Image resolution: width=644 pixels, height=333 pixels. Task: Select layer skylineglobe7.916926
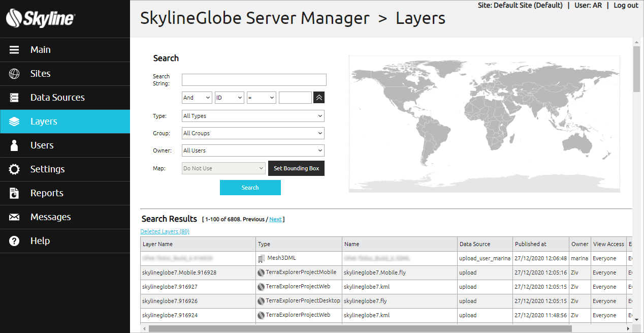[170, 301]
